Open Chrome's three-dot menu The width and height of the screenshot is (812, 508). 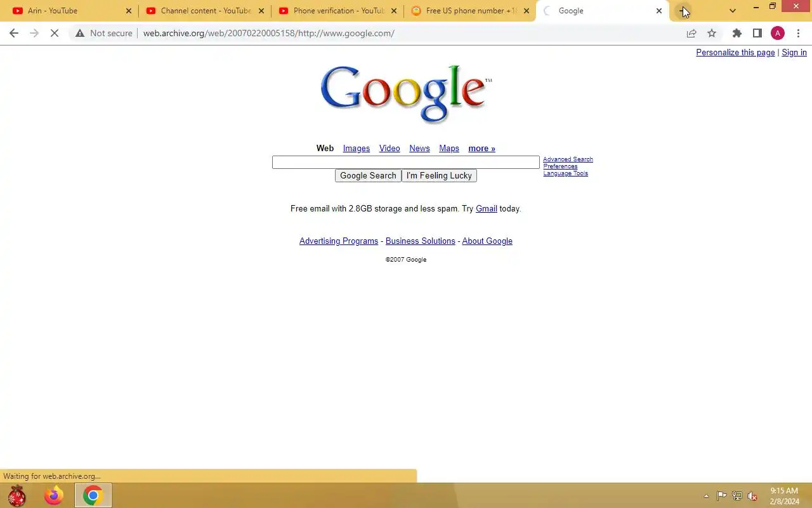point(798,33)
